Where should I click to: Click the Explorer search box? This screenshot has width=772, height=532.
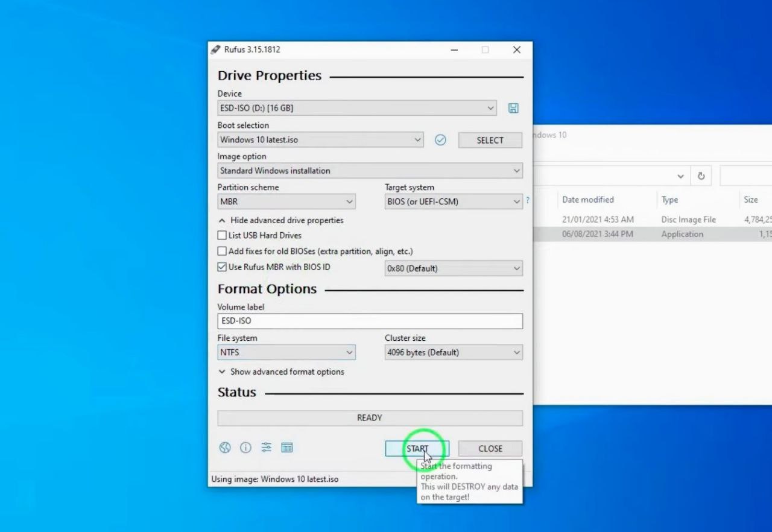tap(745, 176)
